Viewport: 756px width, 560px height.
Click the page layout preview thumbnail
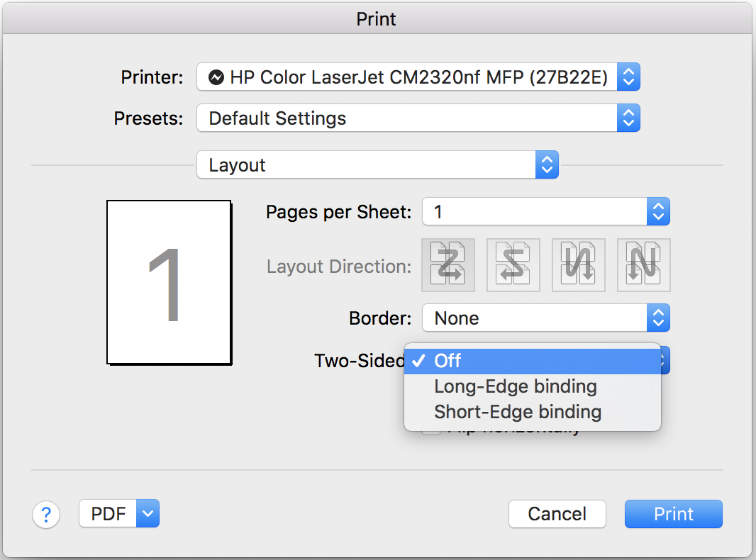point(169,282)
